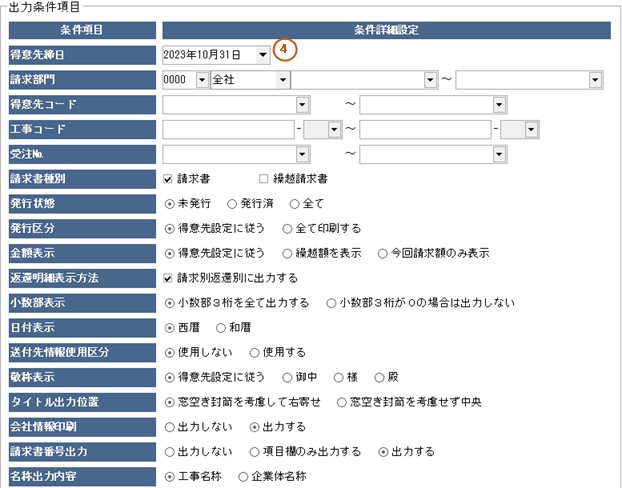Screen dimensions: 622x488
Task: Select 発行済 radio button
Action: coord(232,203)
